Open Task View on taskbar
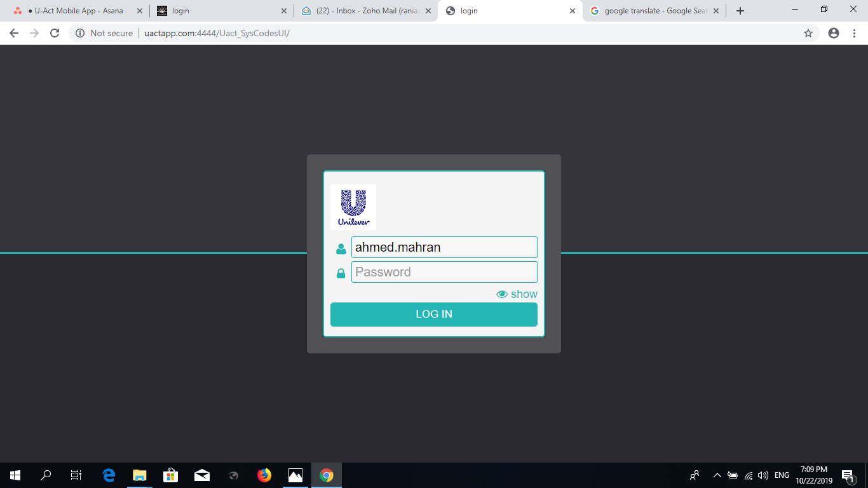 click(x=76, y=475)
